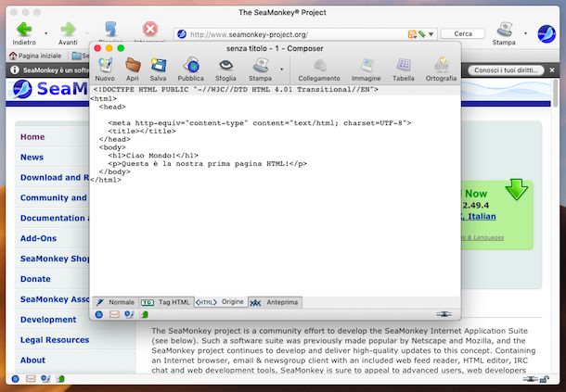566x392 pixels.
Task: Click the green download arrow icon
Action: tap(516, 189)
